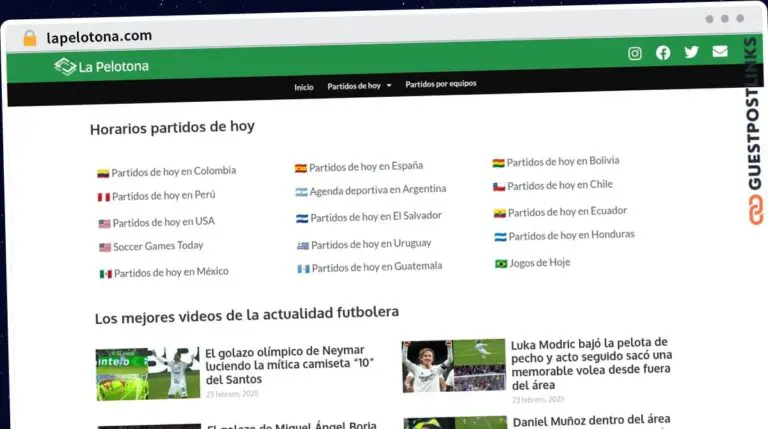
Task: Open the Neymar golazo olímpico thumbnail
Action: click(147, 374)
